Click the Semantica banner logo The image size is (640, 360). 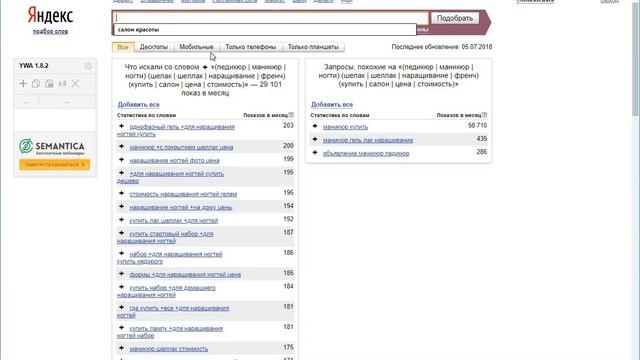[x=52, y=146]
